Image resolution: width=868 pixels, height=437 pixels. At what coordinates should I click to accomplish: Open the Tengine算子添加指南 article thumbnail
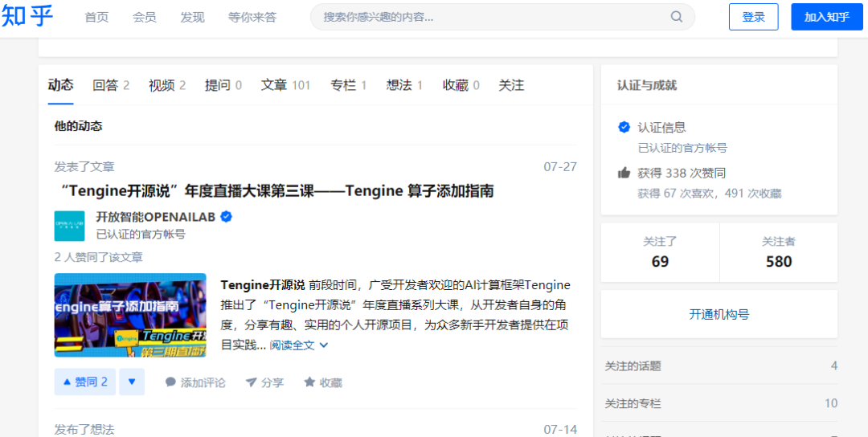(x=130, y=315)
